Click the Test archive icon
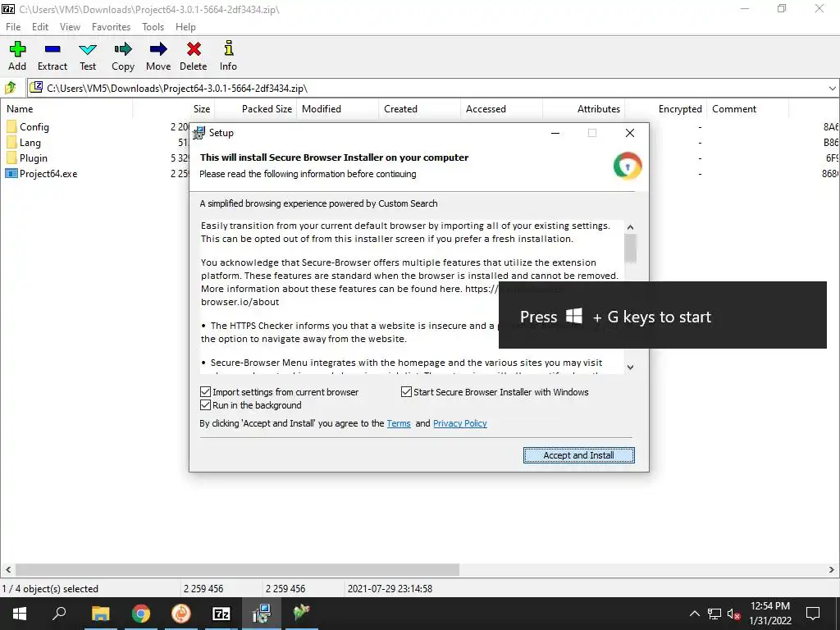This screenshot has height=630, width=840. (88, 49)
